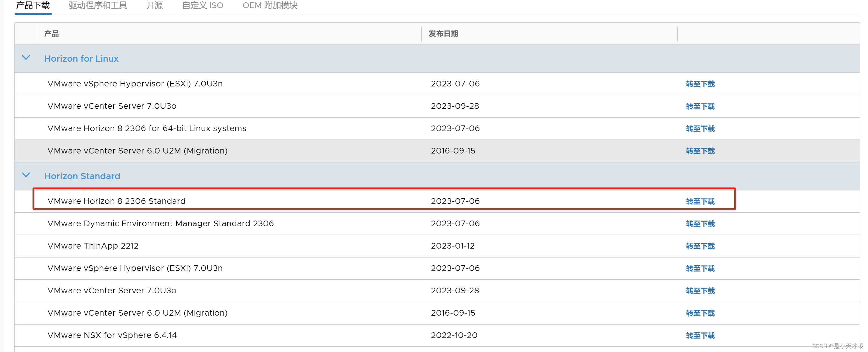Click 转至下载 for ESXi 7.0U3n under Horizon Standard
Screen dimensions: 868x352
700,268
